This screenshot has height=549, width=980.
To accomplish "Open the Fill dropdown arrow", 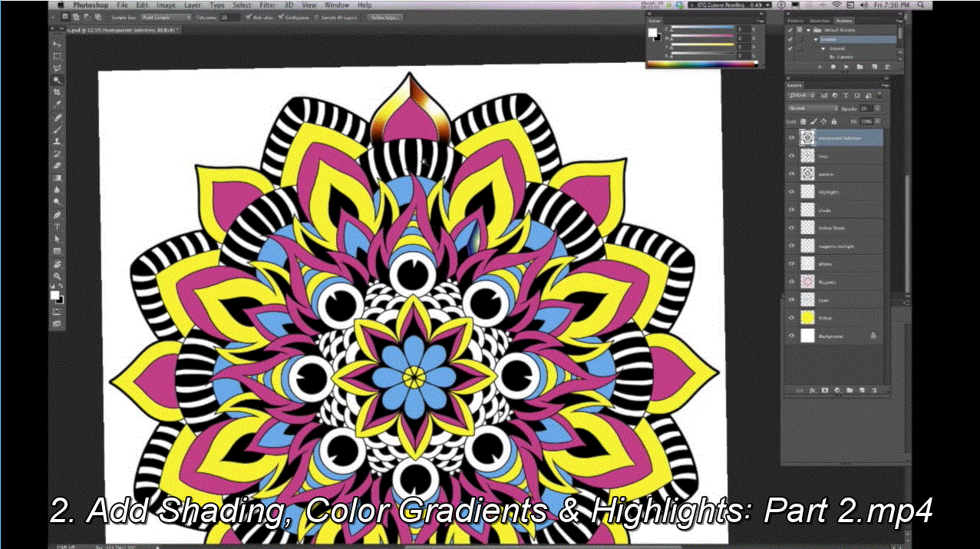I will pos(878,121).
